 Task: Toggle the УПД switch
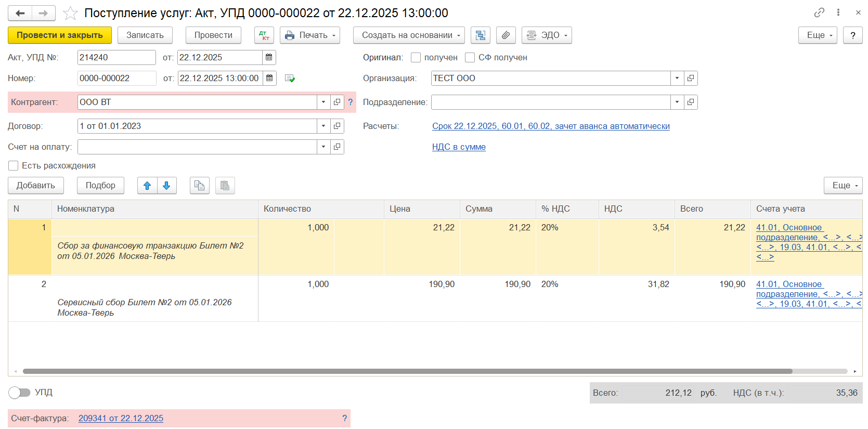(20, 393)
